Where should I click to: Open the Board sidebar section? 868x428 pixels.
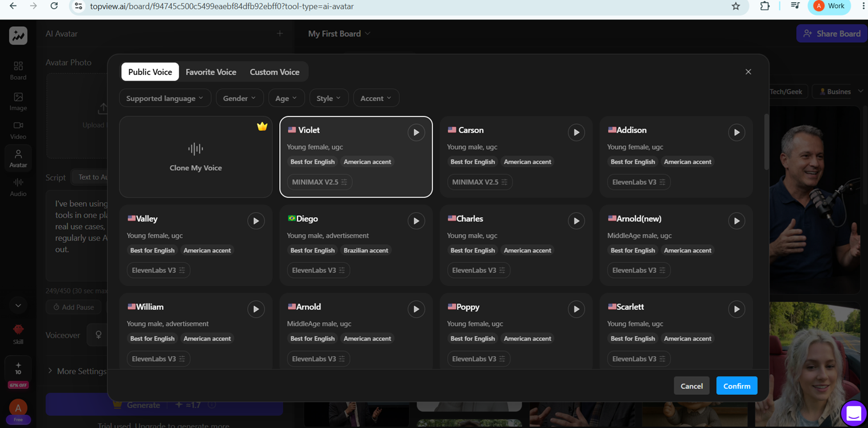coord(18,71)
